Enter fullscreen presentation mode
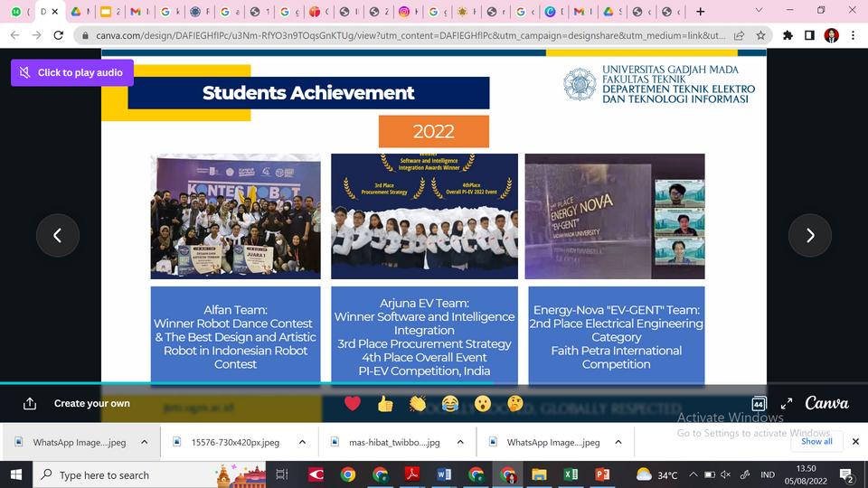The height and width of the screenshot is (488, 868). [787, 404]
